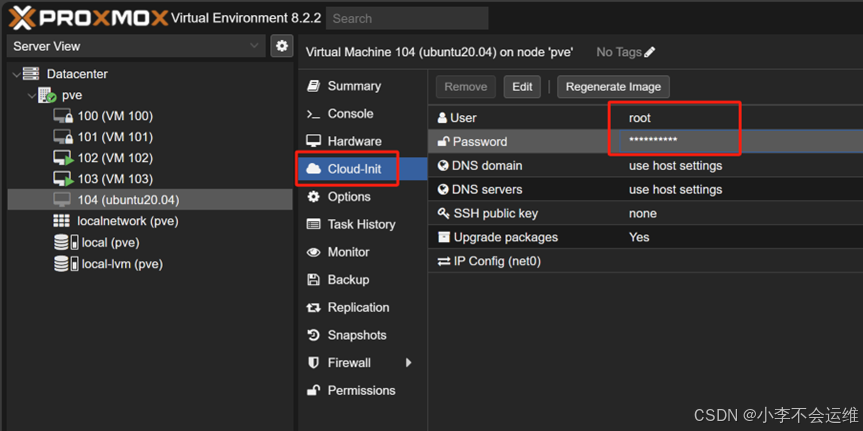This screenshot has height=431, width=863.
Task: Click the running monitor icon of VM 103
Action: 63,179
